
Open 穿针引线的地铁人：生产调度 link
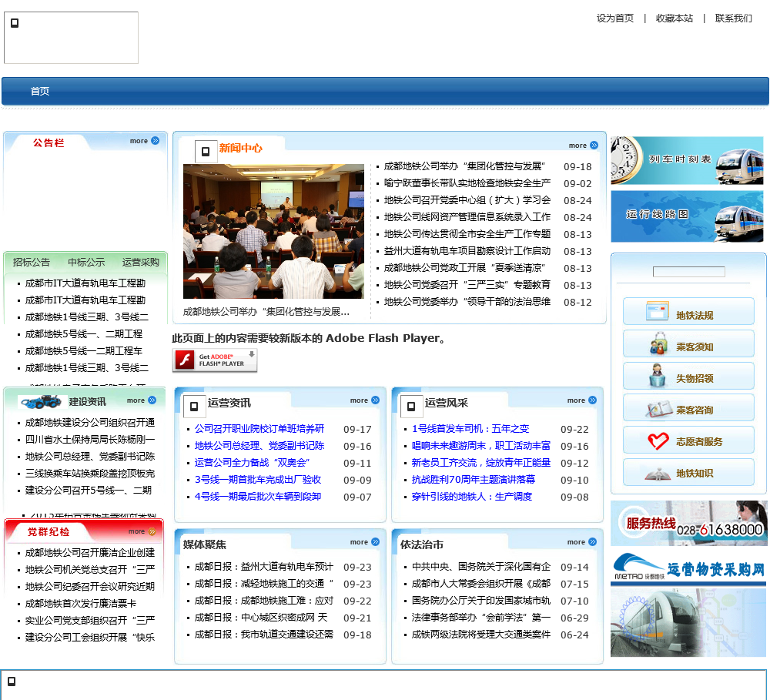click(x=472, y=497)
